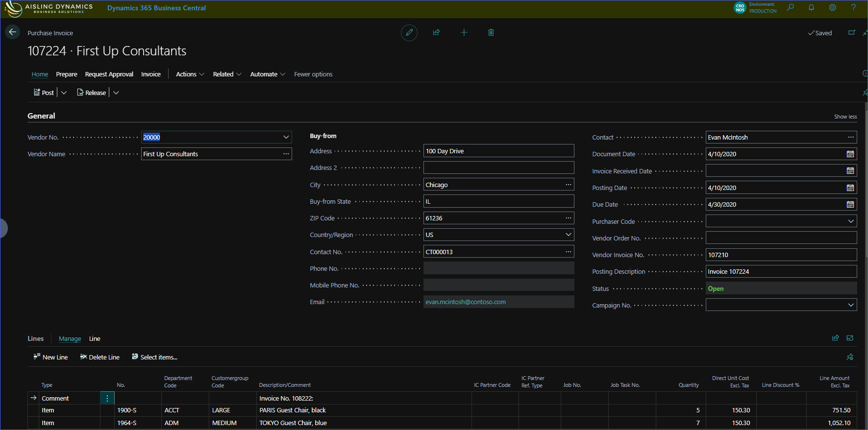Viewport: 868px width, 430px height.
Task: Click Select items...
Action: click(154, 357)
